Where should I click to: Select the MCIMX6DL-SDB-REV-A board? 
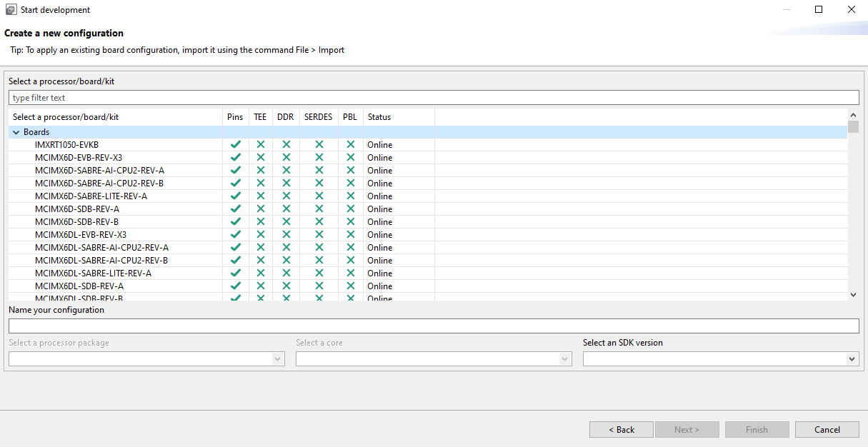click(79, 286)
